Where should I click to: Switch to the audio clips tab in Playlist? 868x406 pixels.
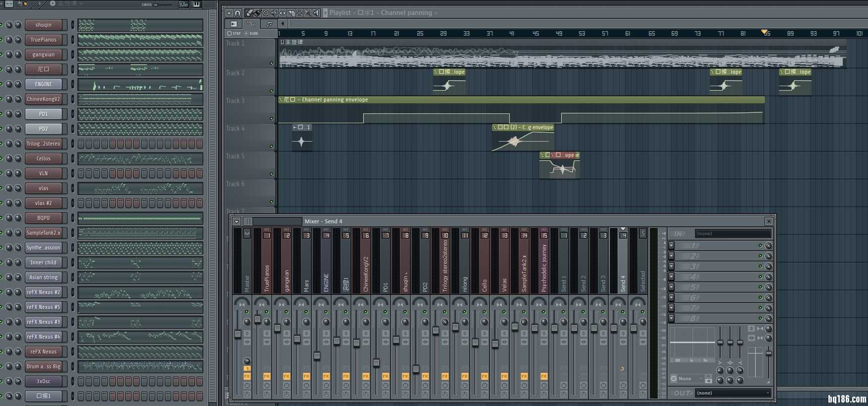click(x=234, y=23)
